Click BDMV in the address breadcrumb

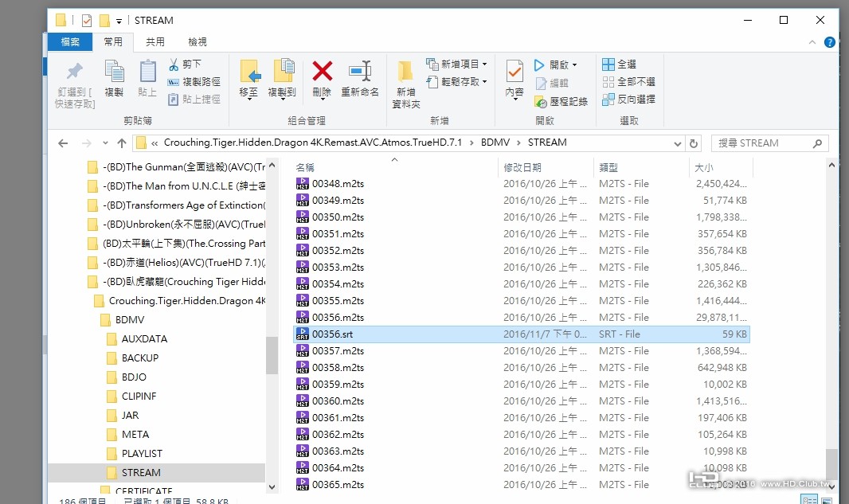pos(495,143)
